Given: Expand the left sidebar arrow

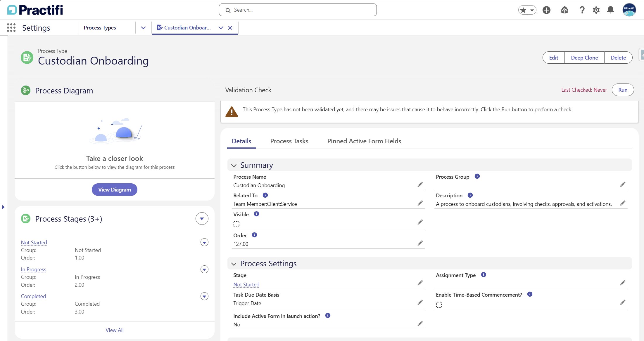Looking at the screenshot, I should [x=3, y=207].
